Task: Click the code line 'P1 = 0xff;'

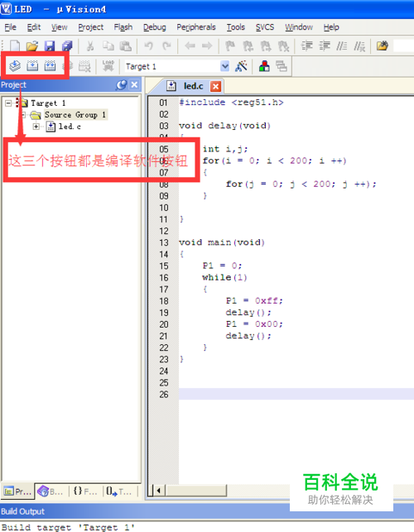Action: 254,300
